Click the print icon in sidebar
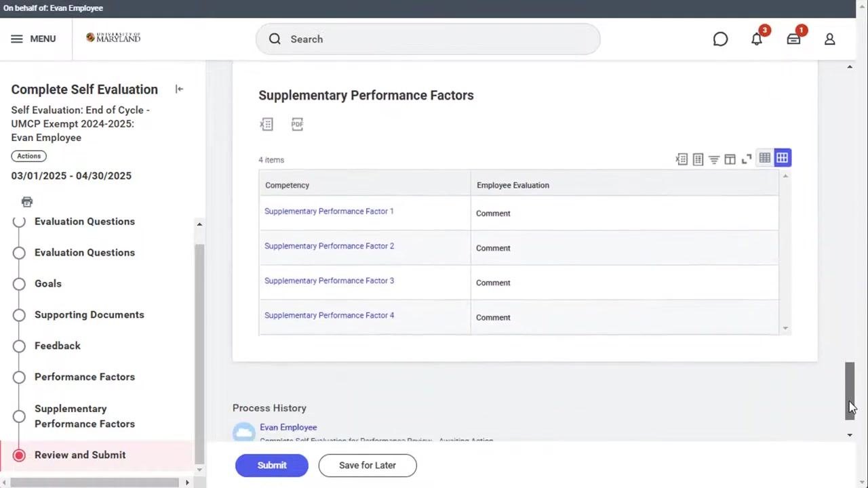Image resolution: width=868 pixels, height=488 pixels. point(27,202)
